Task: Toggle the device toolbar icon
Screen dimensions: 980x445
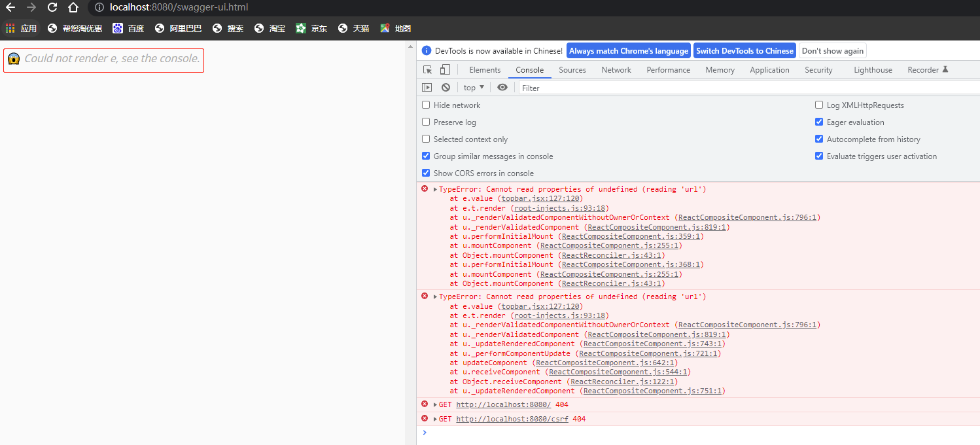Action: point(445,69)
